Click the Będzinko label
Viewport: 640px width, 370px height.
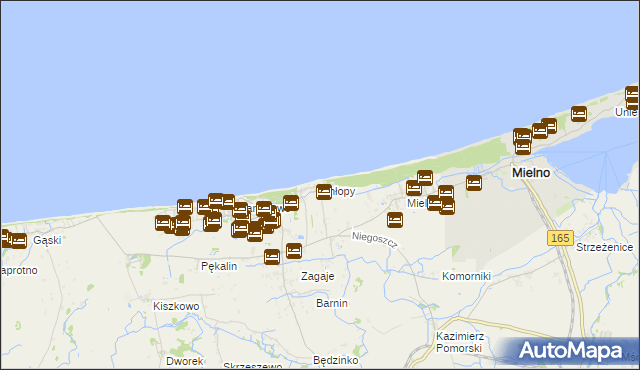coord(336,360)
